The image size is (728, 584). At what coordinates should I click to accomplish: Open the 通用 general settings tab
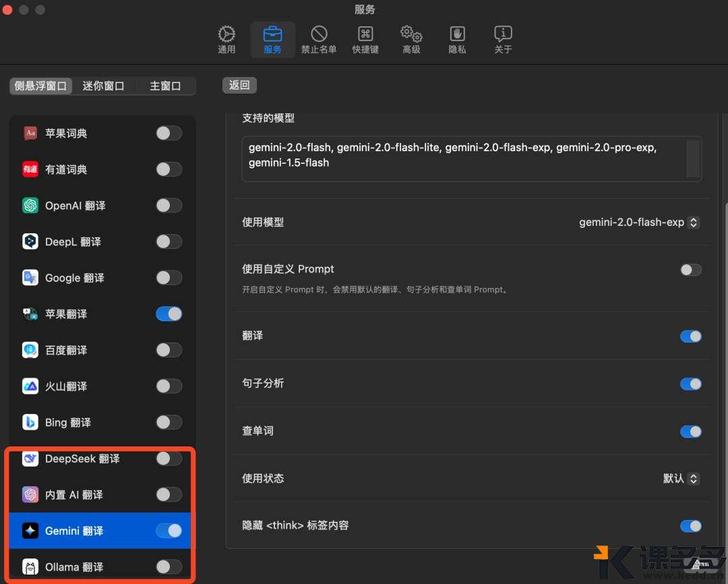(x=226, y=40)
